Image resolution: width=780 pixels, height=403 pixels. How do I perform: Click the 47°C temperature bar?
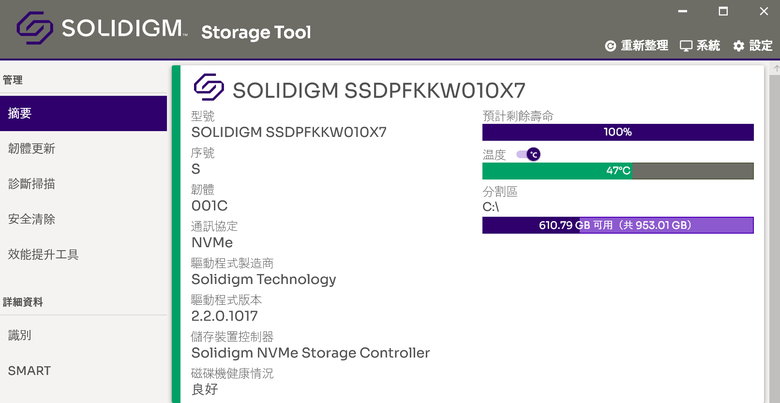(x=618, y=171)
